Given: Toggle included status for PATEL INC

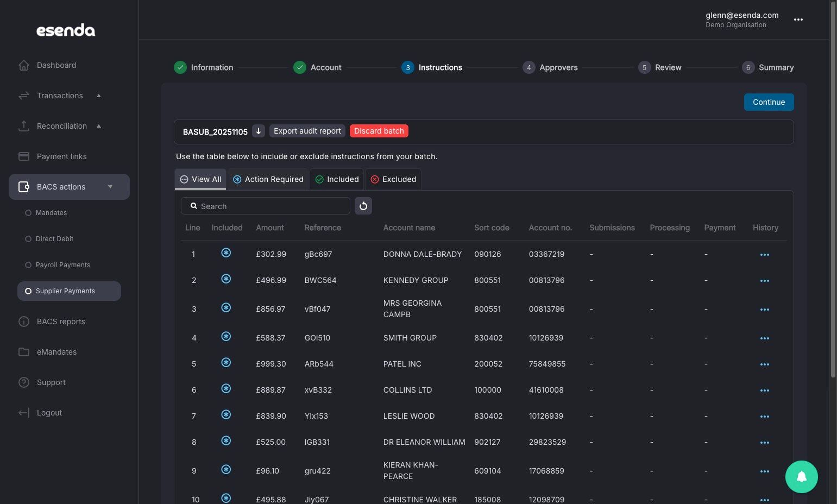Looking at the screenshot, I should tap(226, 362).
